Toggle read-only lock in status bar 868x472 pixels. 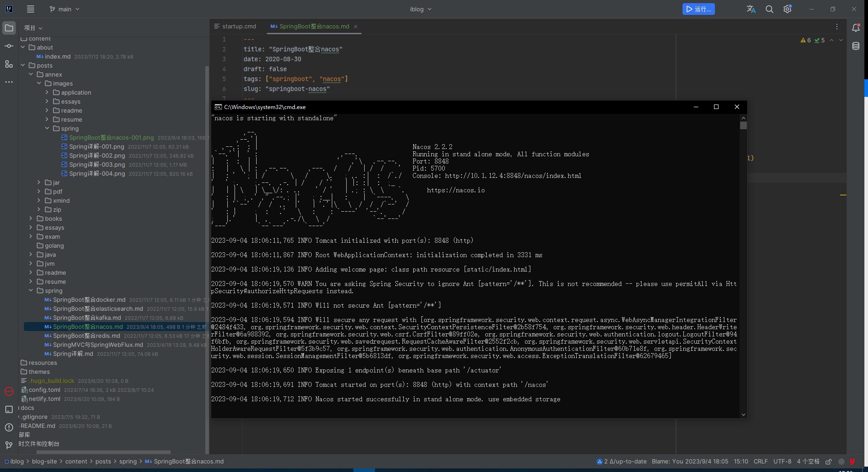(x=828, y=462)
